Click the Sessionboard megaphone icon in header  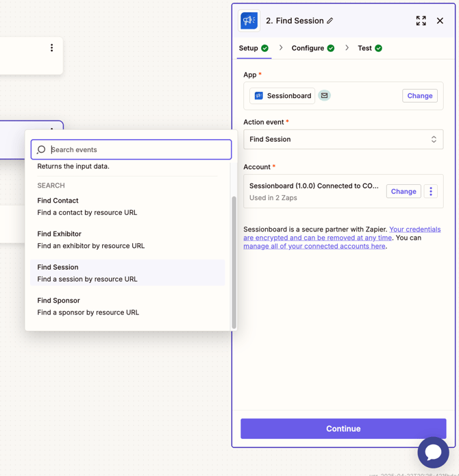tap(249, 21)
